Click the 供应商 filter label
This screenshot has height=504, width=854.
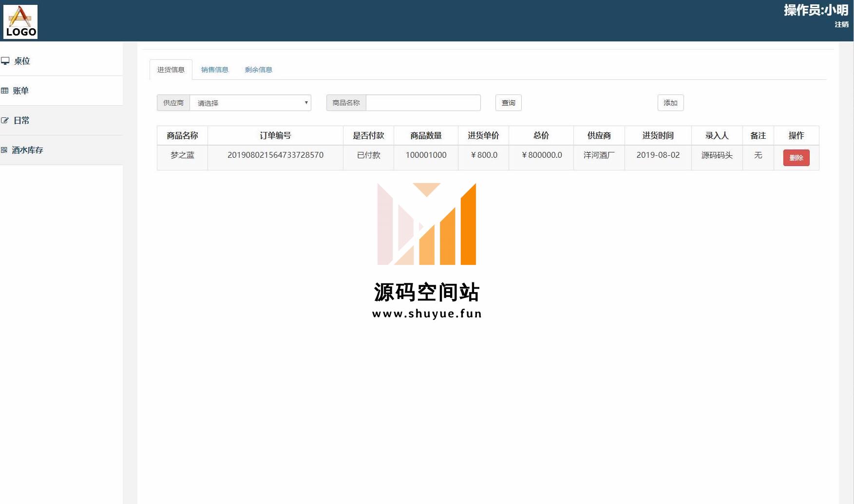[173, 103]
